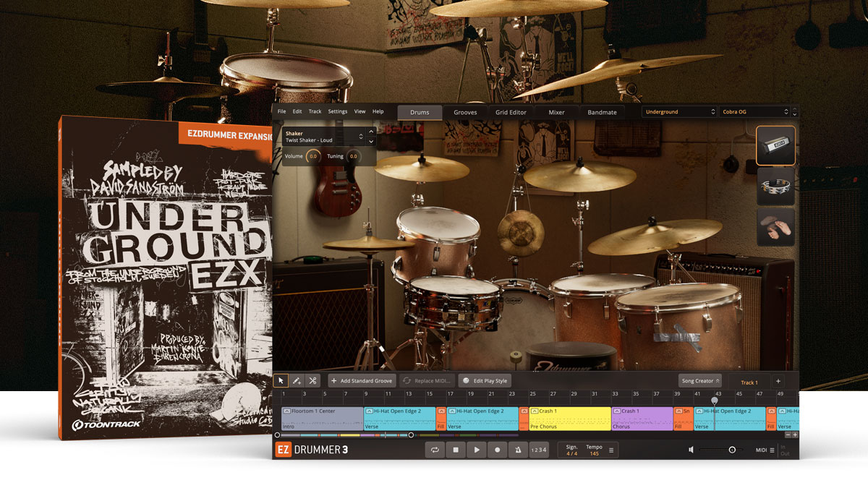
Task: Click Add Standard Groove button
Action: tap(361, 381)
